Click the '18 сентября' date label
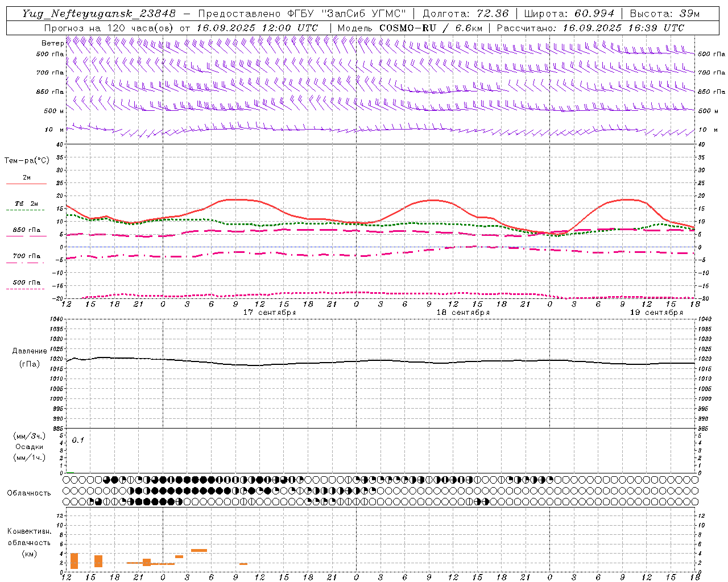This screenshot has height=582, width=728. click(463, 313)
